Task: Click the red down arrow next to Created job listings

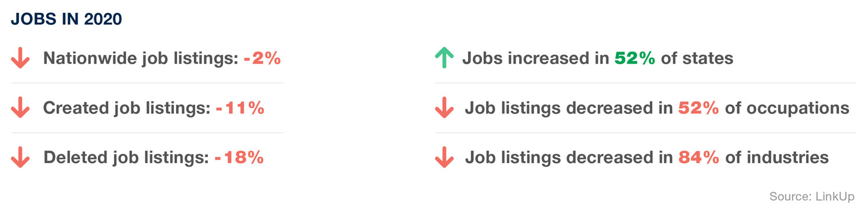Action: tap(20, 108)
